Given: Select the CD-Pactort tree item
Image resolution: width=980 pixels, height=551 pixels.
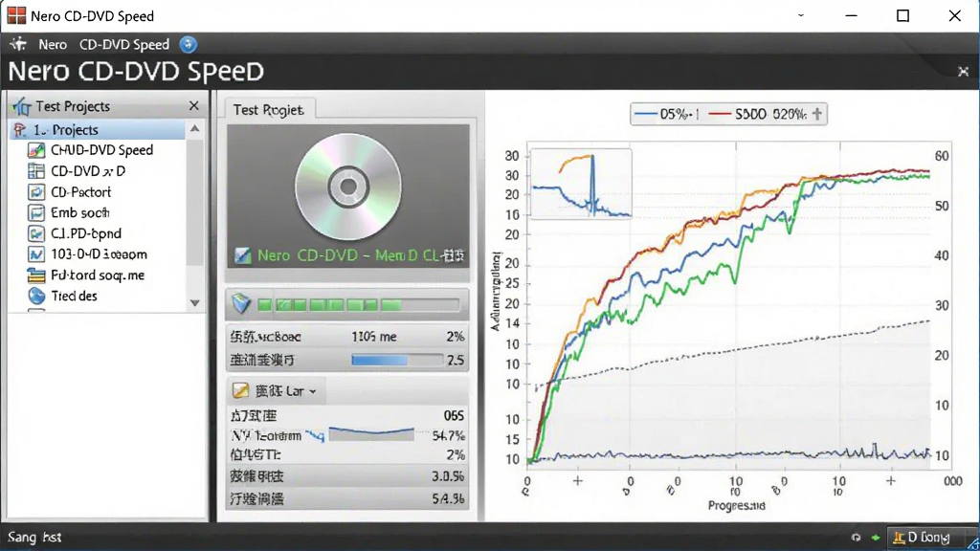Looking at the screenshot, I should (80, 191).
